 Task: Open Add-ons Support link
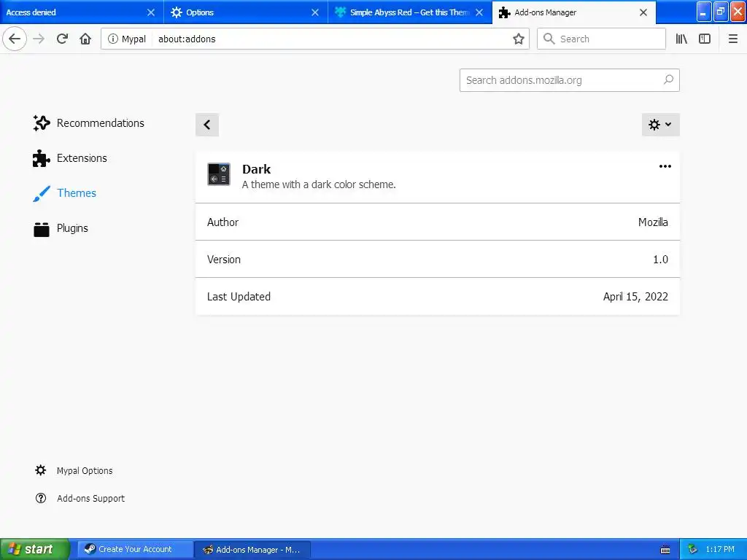pyautogui.click(x=80, y=498)
